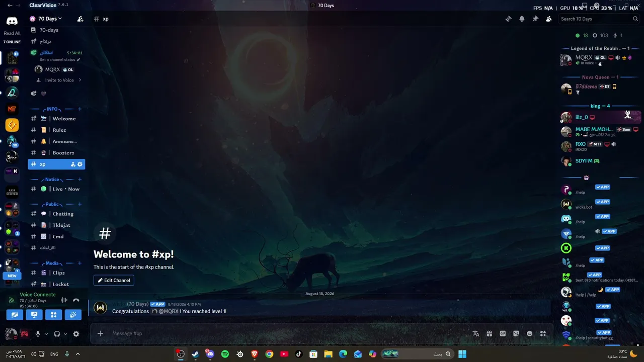Screen dimensions: 644x362
Task: Open the Cmd channel
Action: [56, 236]
